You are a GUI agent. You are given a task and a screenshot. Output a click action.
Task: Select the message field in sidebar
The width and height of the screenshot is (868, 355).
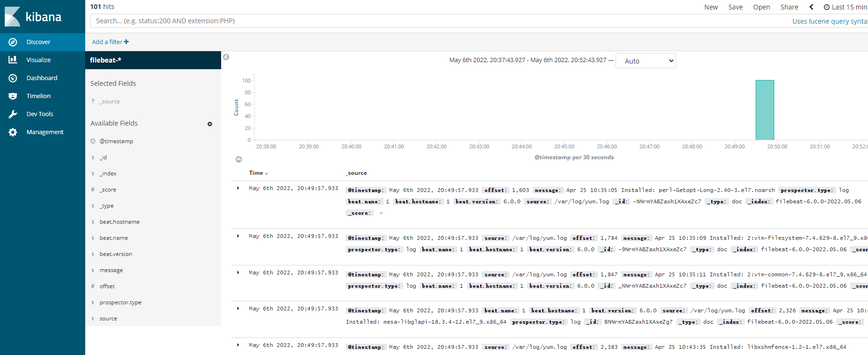tap(111, 270)
